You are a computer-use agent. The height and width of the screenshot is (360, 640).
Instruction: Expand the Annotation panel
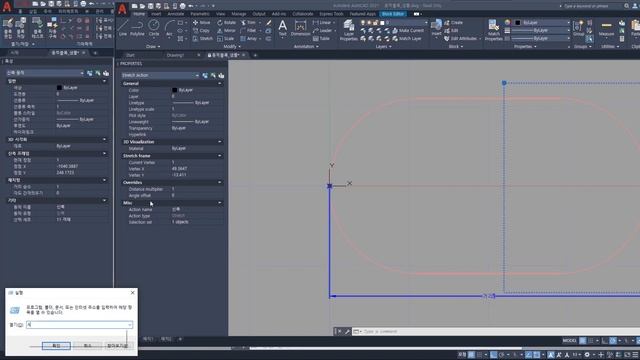click(x=306, y=47)
